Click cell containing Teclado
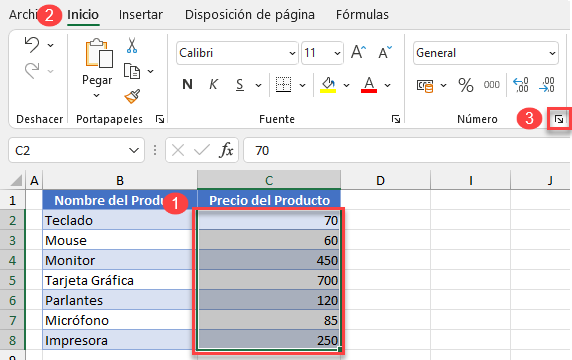 (120, 220)
